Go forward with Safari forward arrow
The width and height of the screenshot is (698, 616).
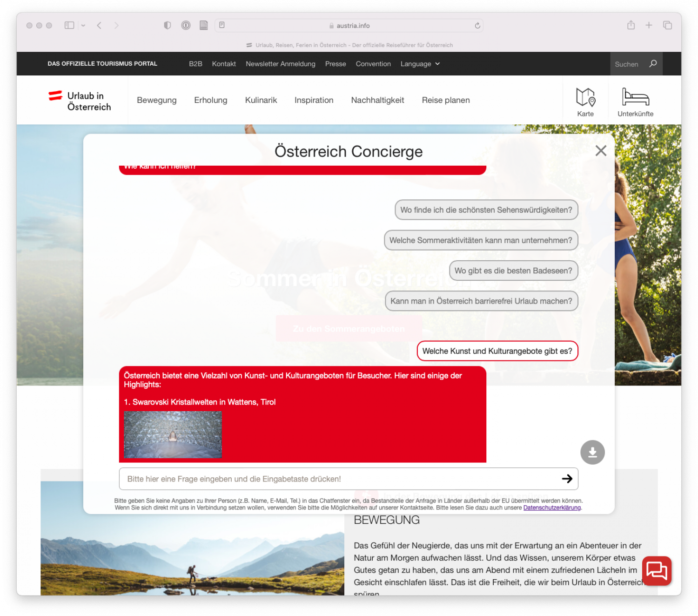116,25
